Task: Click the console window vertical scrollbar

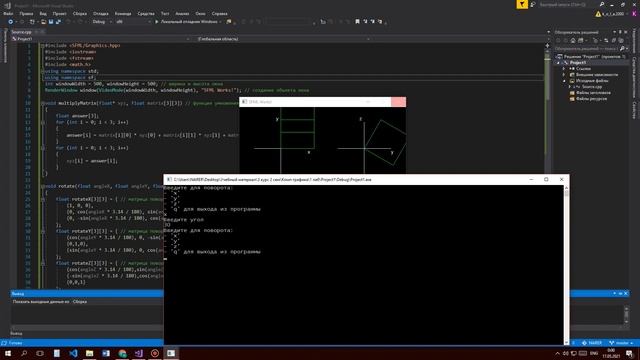Action: (566, 264)
